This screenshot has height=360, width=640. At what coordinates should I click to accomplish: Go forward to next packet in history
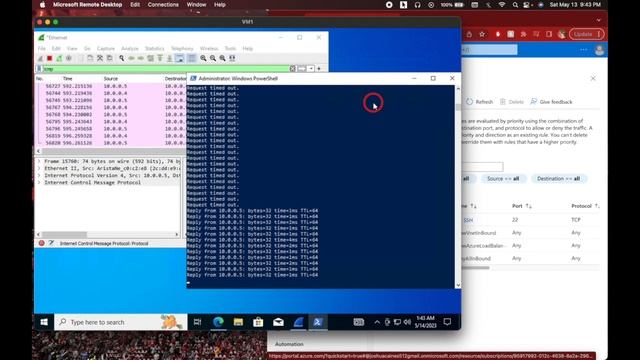pyautogui.click(x=141, y=58)
